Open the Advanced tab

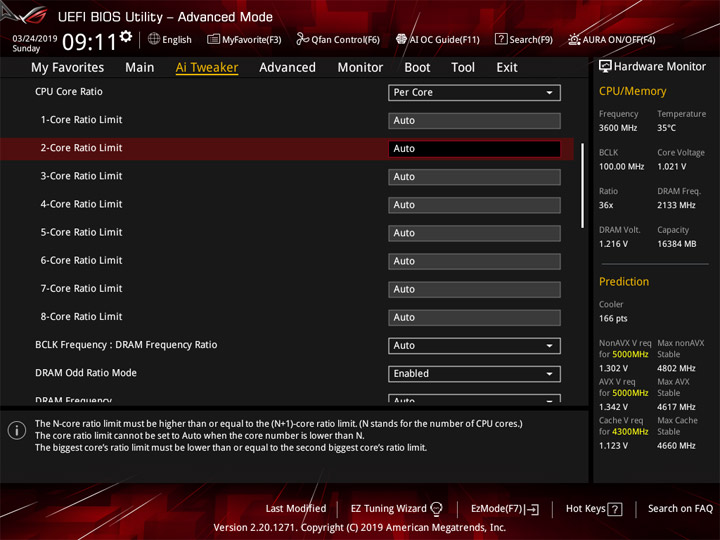coord(287,68)
